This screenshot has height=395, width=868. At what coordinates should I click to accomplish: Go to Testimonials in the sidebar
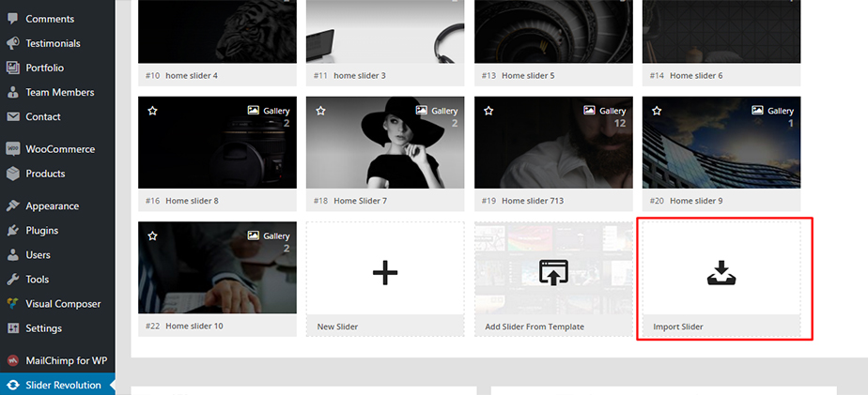click(x=53, y=43)
